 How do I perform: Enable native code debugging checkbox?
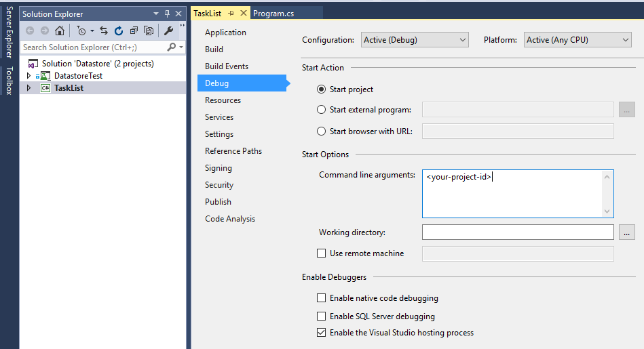click(x=322, y=298)
